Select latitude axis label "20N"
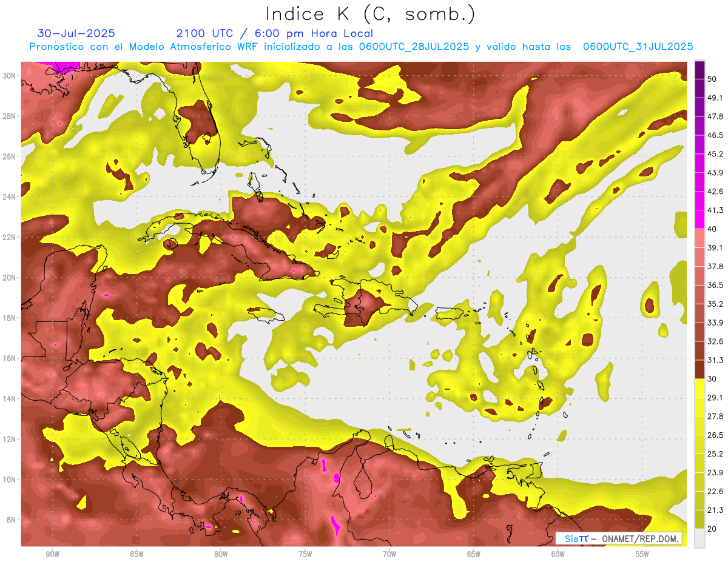 [8, 278]
